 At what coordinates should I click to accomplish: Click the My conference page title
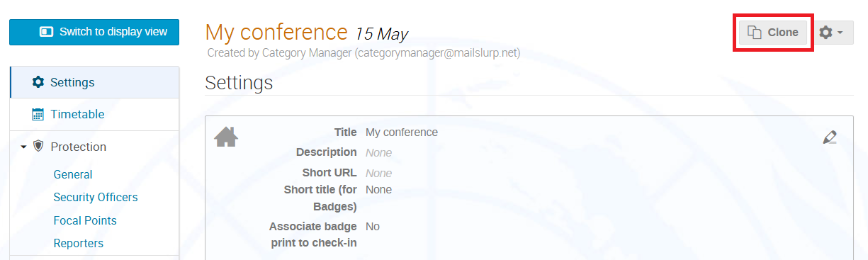coord(276,32)
